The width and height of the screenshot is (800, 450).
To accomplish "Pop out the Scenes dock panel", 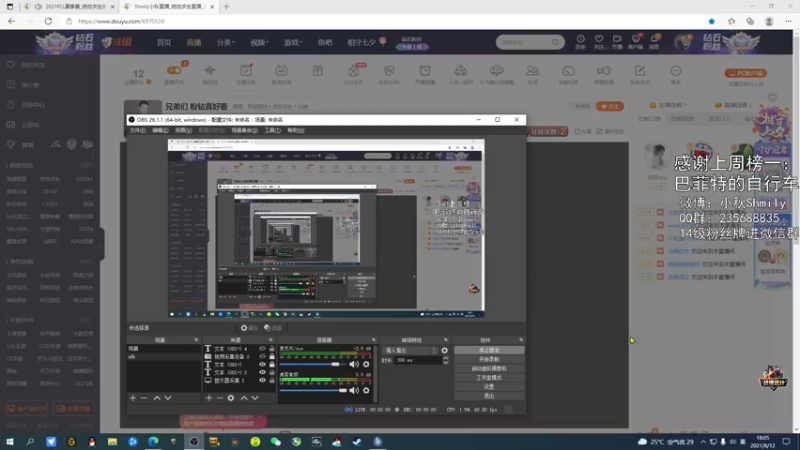I will 196,340.
